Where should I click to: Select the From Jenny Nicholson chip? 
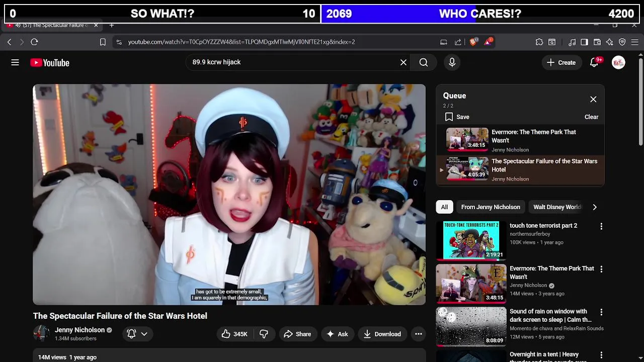click(x=491, y=207)
